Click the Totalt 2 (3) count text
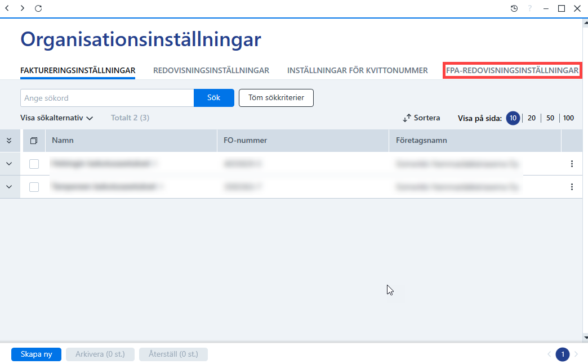The width and height of the screenshot is (588, 364). point(130,118)
